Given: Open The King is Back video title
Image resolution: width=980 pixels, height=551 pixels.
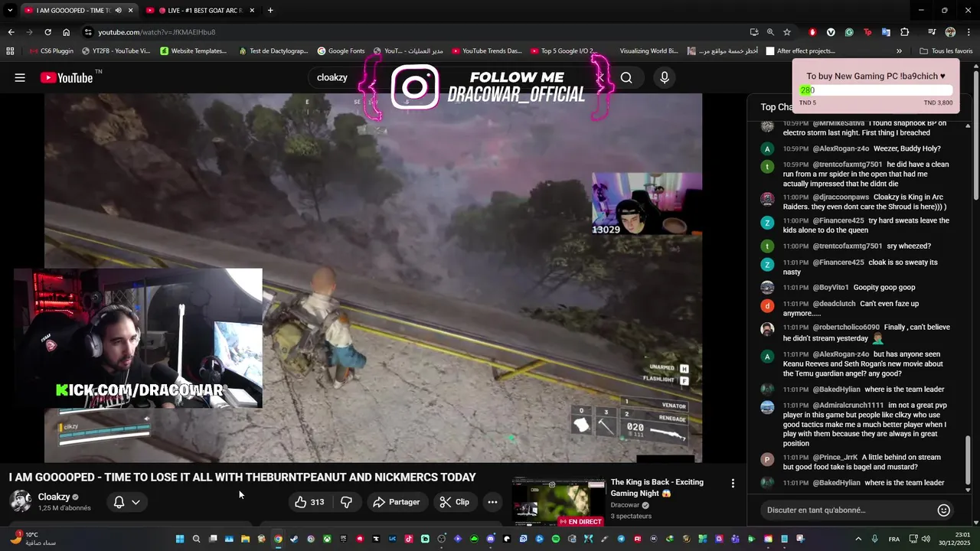Looking at the screenshot, I should coord(657,487).
